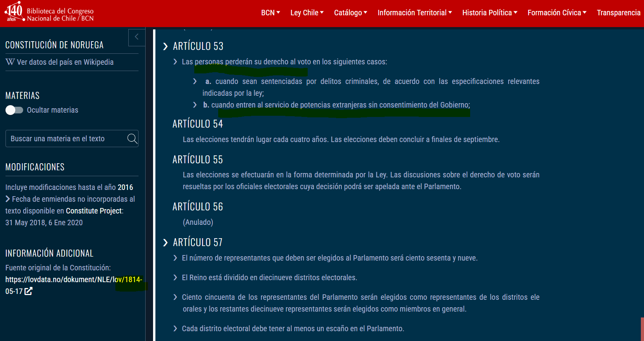The height and width of the screenshot is (341, 644).
Task: Open the Formación Cívica menu
Action: 557,13
